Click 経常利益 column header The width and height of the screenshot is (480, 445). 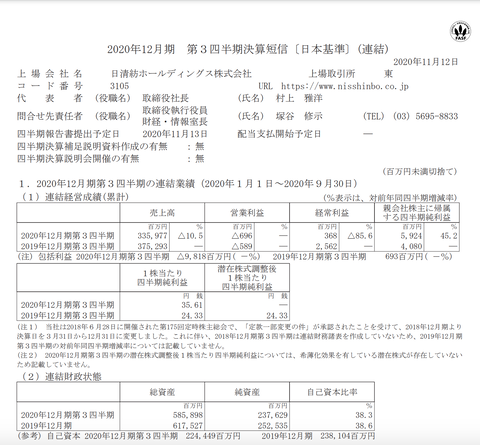pyautogui.click(x=332, y=213)
